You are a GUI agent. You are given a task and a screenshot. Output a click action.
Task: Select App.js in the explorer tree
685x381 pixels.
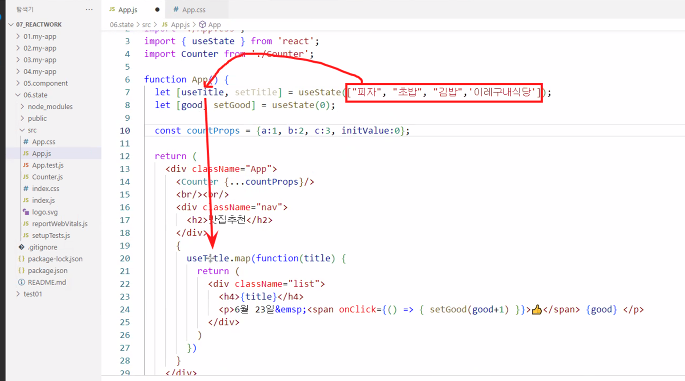tap(42, 153)
